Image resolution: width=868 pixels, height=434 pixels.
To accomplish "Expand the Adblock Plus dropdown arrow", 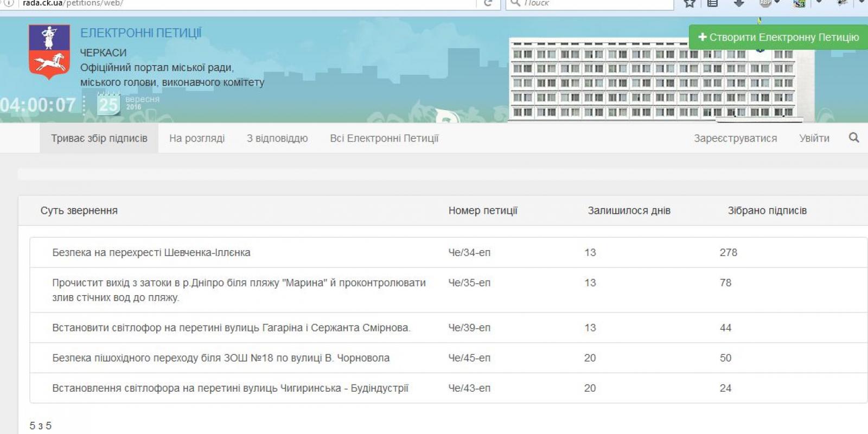I will (777, 3).
